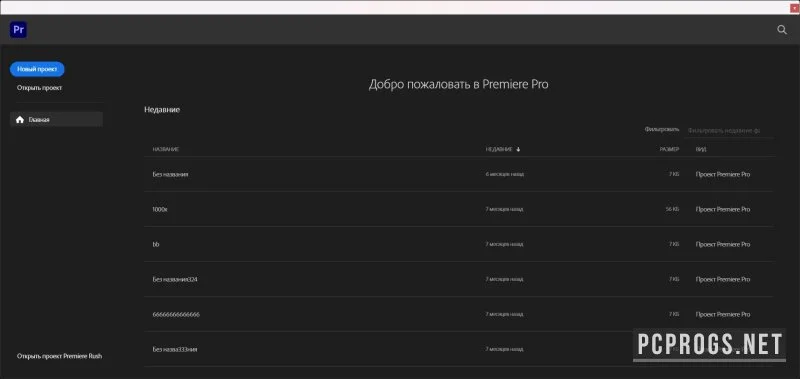The width and height of the screenshot is (800, 379).
Task: Click the sort arrow beside НЕДАВНИЕ
Action: 518,149
